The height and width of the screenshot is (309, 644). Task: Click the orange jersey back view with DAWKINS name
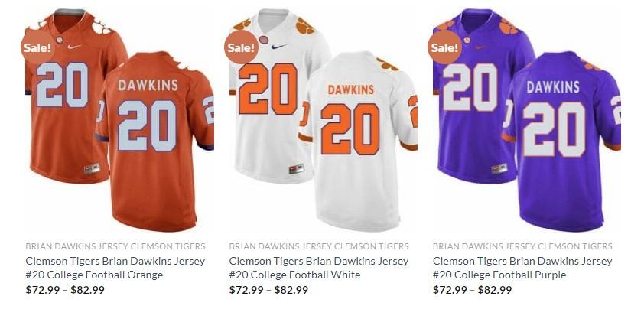[x=155, y=141]
